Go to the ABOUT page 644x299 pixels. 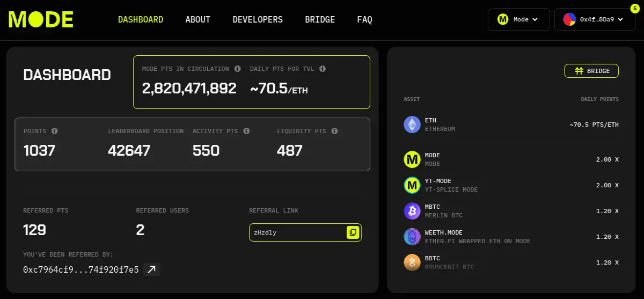[x=198, y=19]
